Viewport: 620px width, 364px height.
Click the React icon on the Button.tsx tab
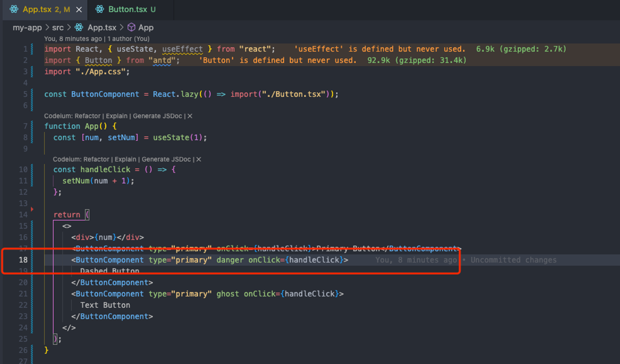click(x=100, y=10)
